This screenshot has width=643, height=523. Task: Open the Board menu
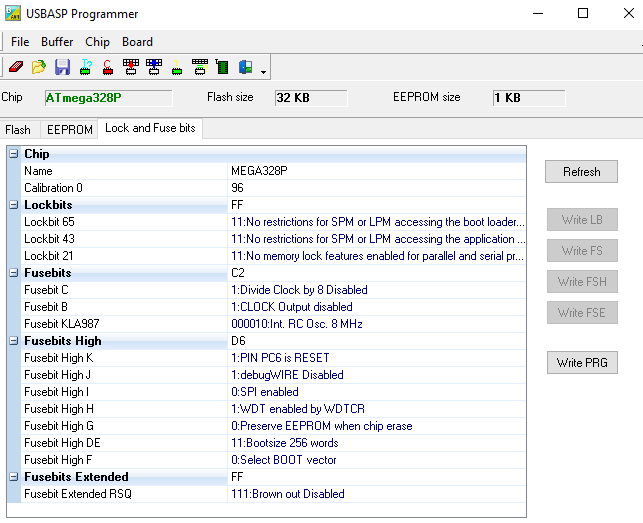pyautogui.click(x=137, y=42)
